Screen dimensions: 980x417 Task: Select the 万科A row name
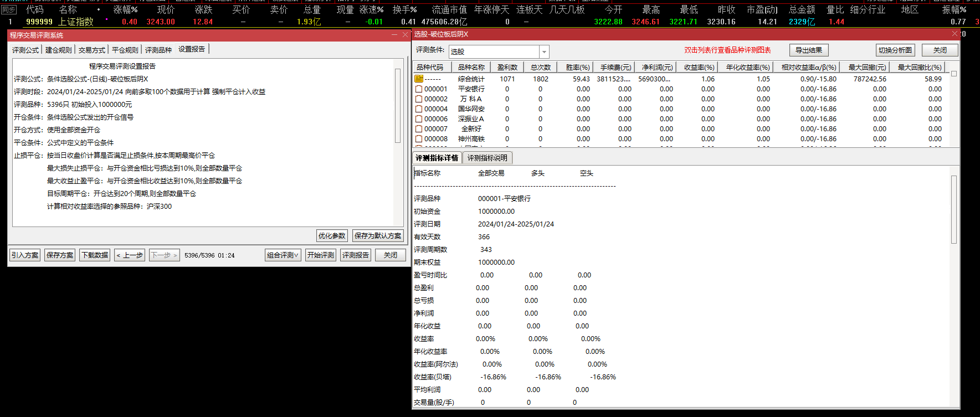point(471,99)
